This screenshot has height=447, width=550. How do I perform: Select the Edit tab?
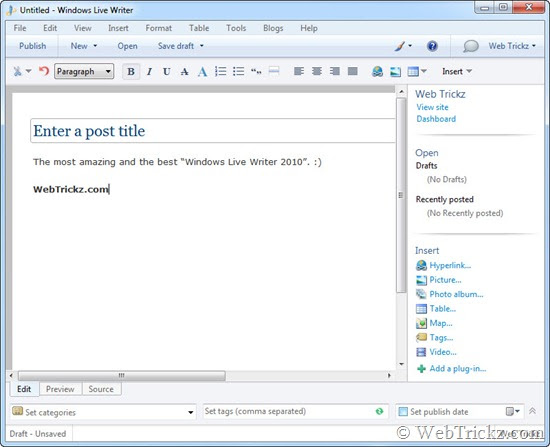[x=24, y=389]
